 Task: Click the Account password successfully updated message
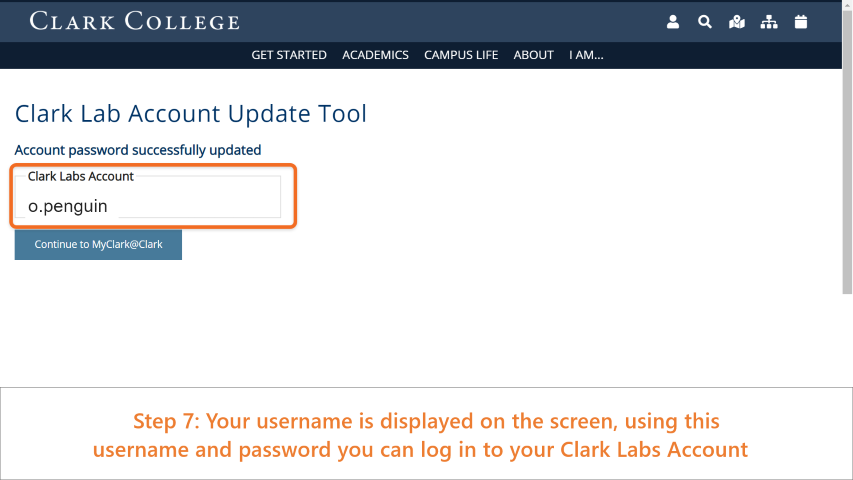point(138,150)
